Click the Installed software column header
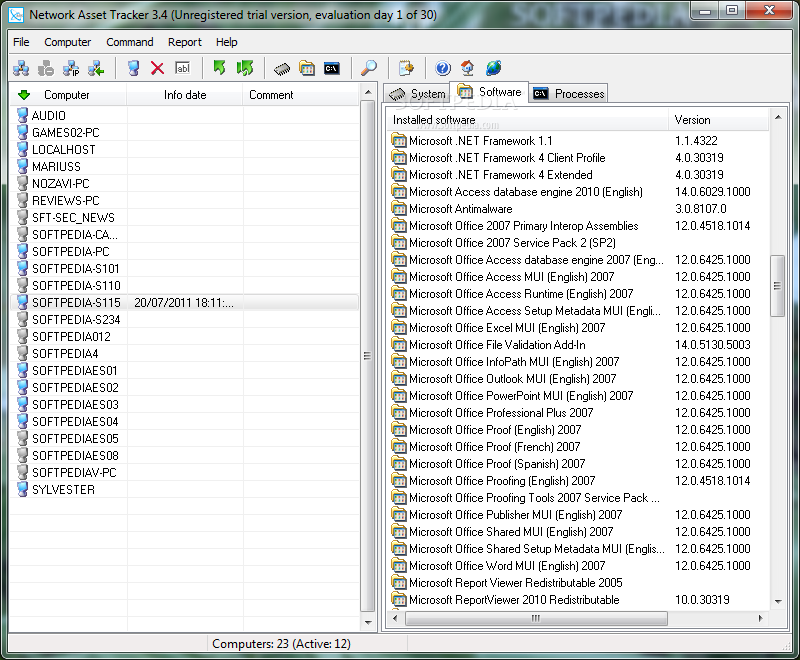 click(527, 120)
